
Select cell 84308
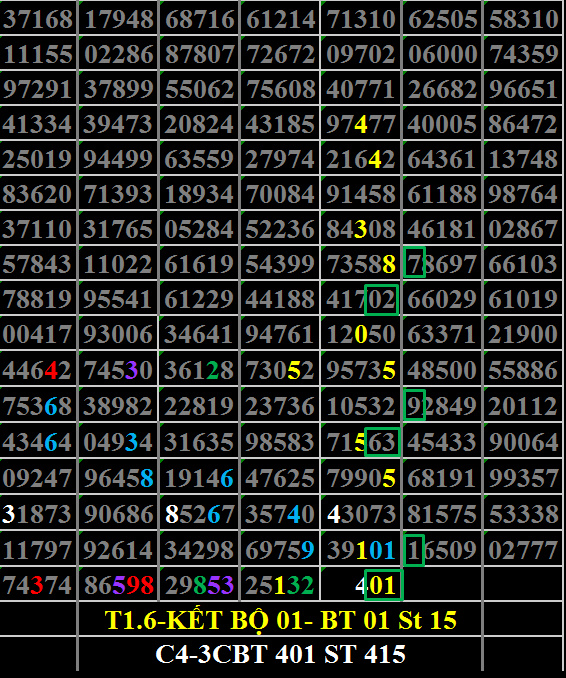(361, 228)
